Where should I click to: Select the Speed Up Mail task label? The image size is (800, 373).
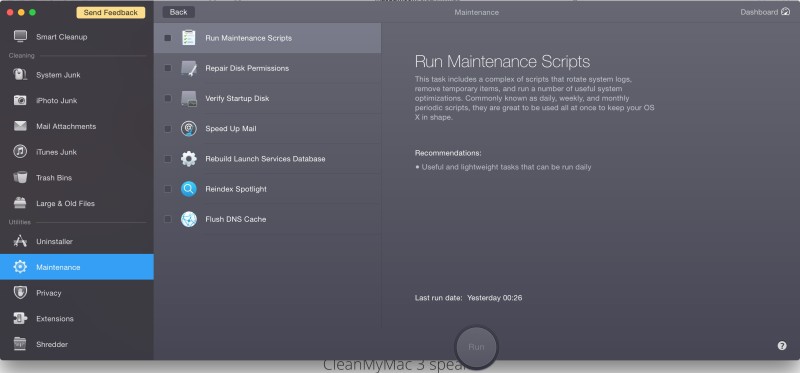(231, 129)
